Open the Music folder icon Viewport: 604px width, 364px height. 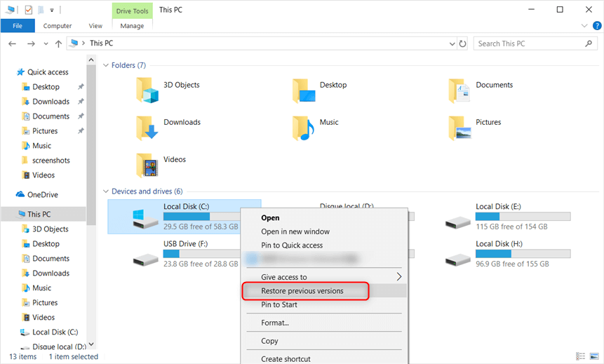click(x=304, y=127)
